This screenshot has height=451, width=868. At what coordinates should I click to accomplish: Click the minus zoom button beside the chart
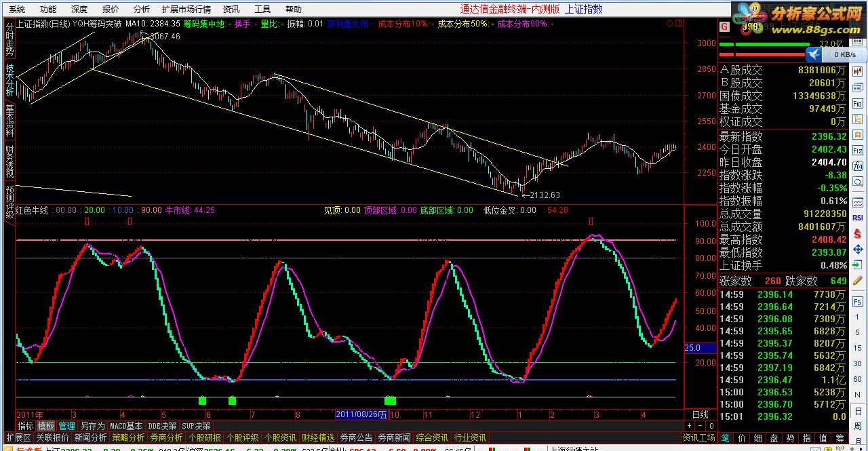tap(702, 426)
